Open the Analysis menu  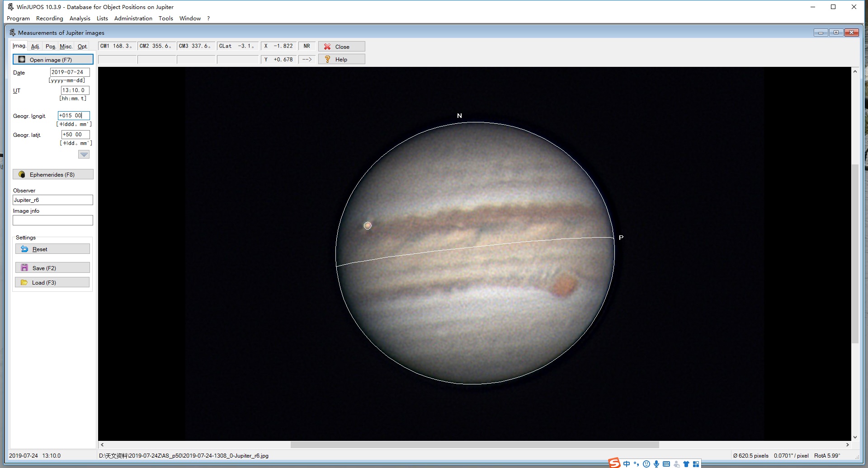(80, 19)
